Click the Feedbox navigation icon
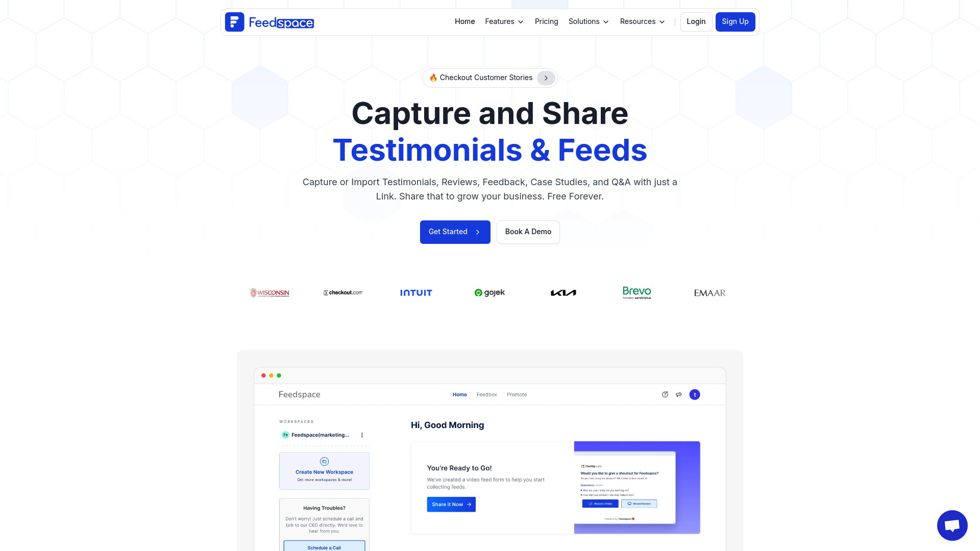This screenshot has height=551, width=980. 486,394
